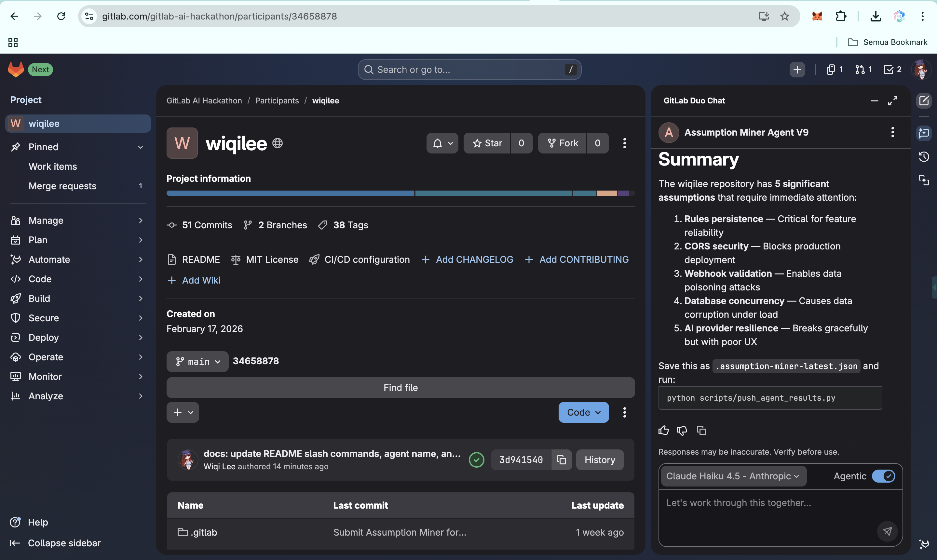The width and height of the screenshot is (937, 560).
Task: Open the main branch dropdown
Action: [x=197, y=362]
